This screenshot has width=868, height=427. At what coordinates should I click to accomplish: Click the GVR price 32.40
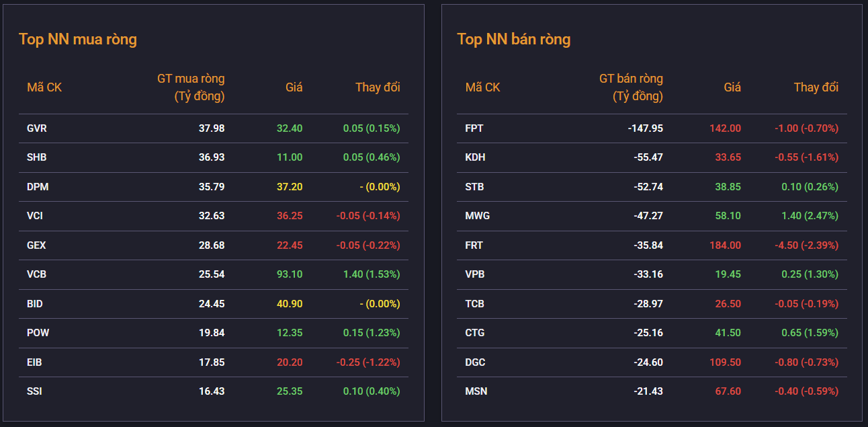pos(290,128)
